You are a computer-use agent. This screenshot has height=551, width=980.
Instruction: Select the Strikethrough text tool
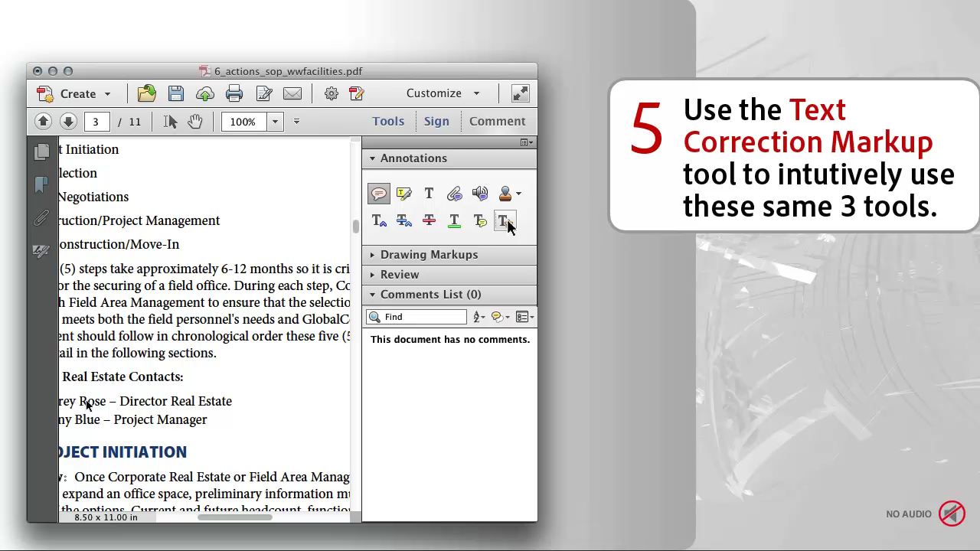coord(430,221)
